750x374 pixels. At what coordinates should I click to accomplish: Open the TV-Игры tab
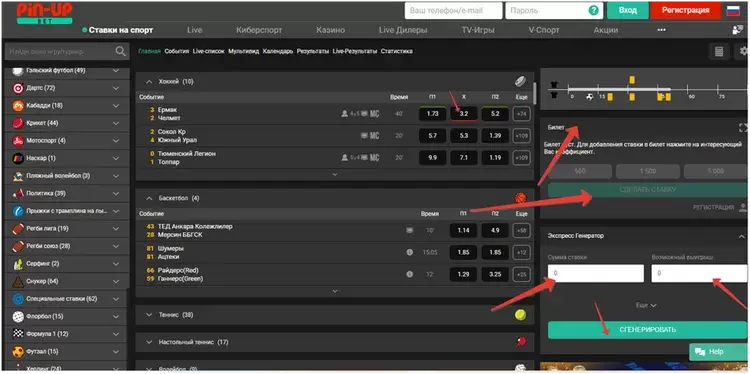pyautogui.click(x=478, y=30)
